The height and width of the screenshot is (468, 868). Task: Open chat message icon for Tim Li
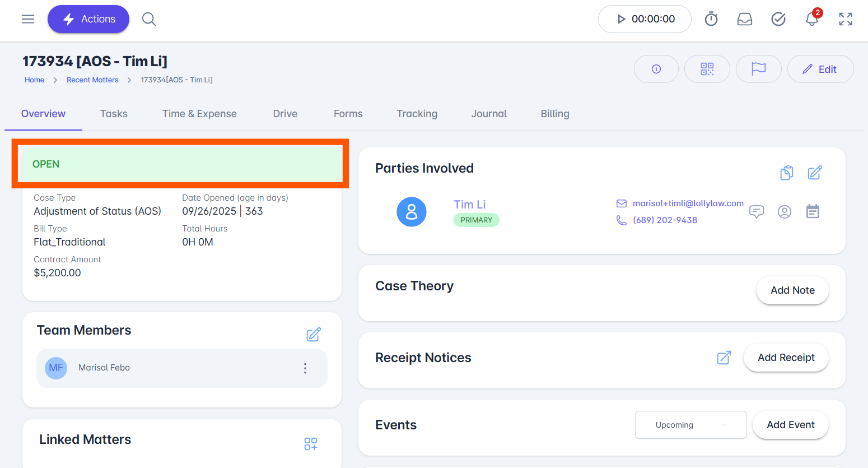click(757, 211)
